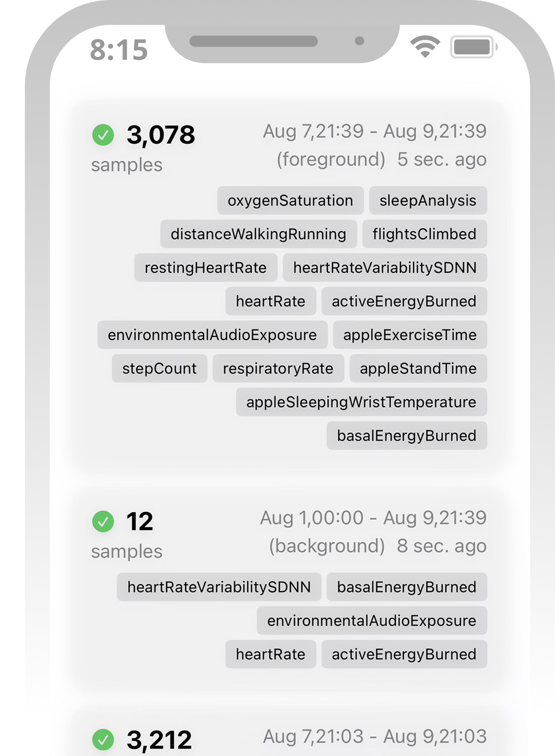The width and height of the screenshot is (555, 756).
Task: Tap the appleSleepingWristTemperature chip
Action: pyautogui.click(x=361, y=402)
